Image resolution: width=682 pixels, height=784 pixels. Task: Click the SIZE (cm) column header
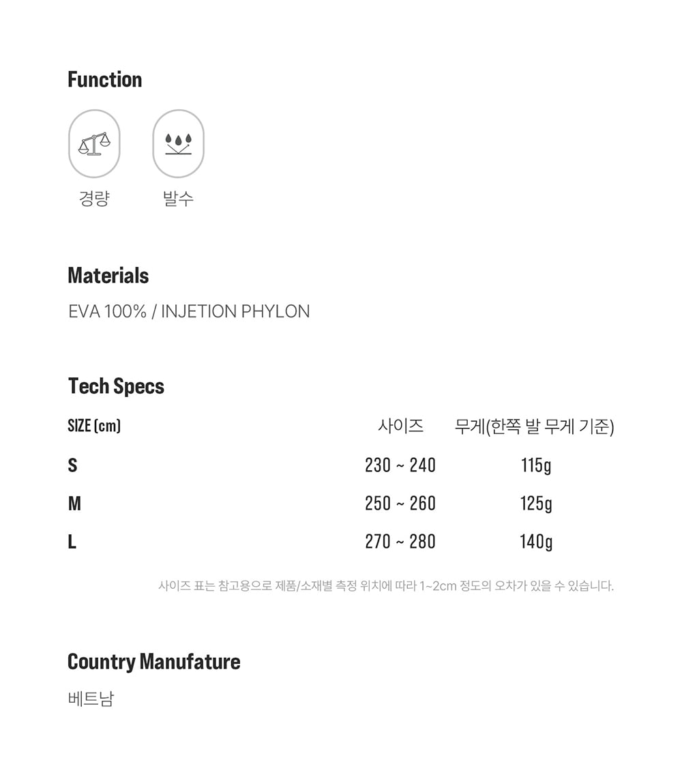click(x=94, y=426)
